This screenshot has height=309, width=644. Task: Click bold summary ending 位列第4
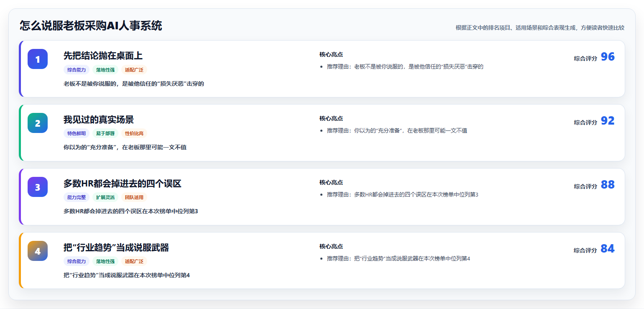click(x=127, y=275)
